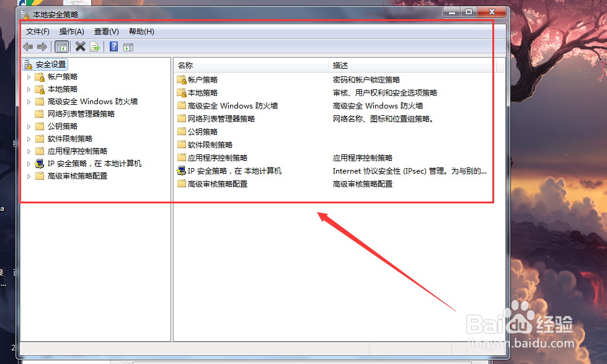
Task: Expand 软件限制策略 in the left tree
Action: coord(29,139)
